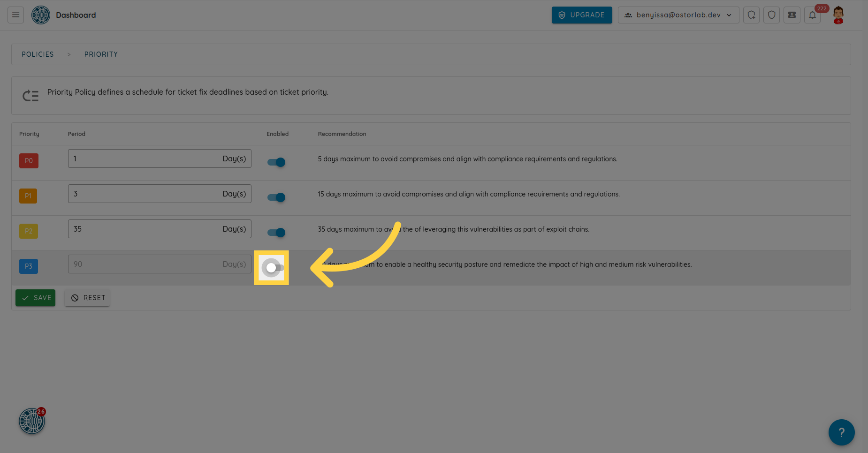
Task: Click the RESET button
Action: [x=87, y=298]
